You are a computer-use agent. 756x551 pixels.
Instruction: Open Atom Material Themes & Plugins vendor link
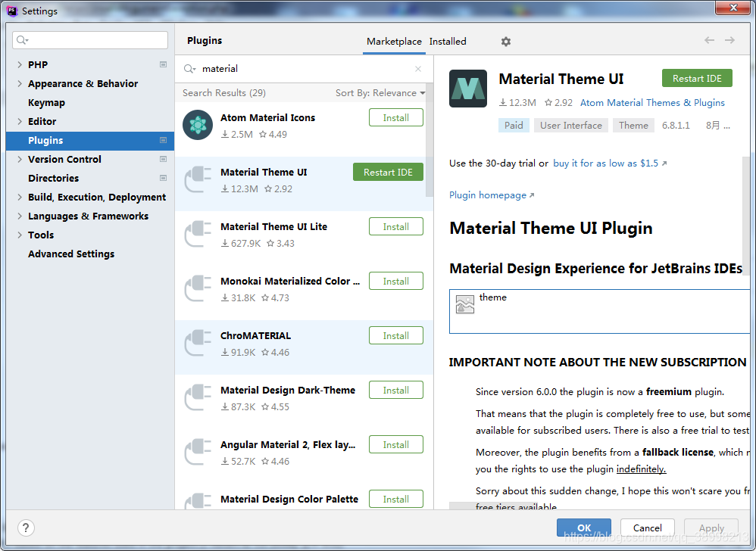pos(652,103)
